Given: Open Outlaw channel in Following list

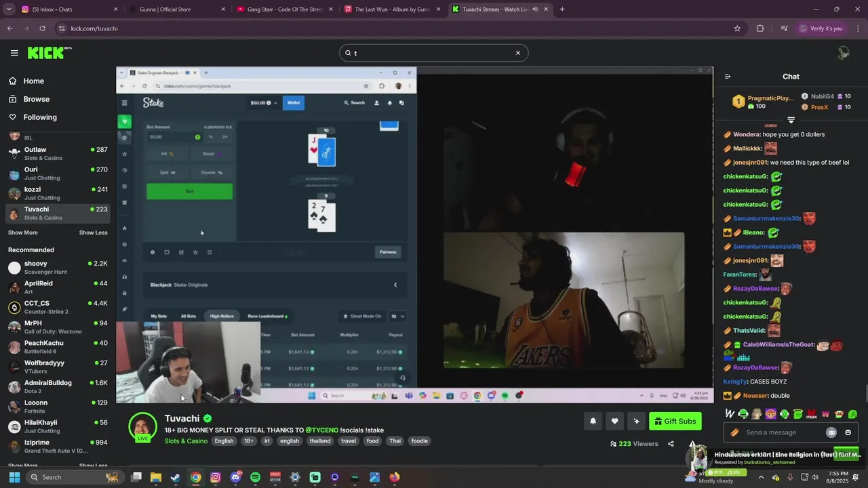Looking at the screenshot, I should pyautogui.click(x=58, y=153).
